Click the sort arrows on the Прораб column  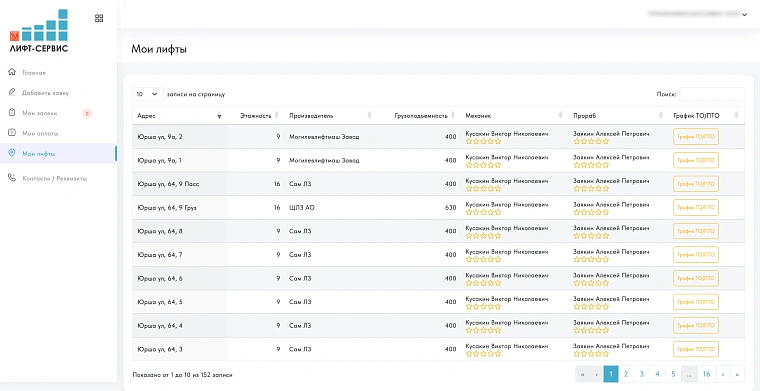coord(661,115)
